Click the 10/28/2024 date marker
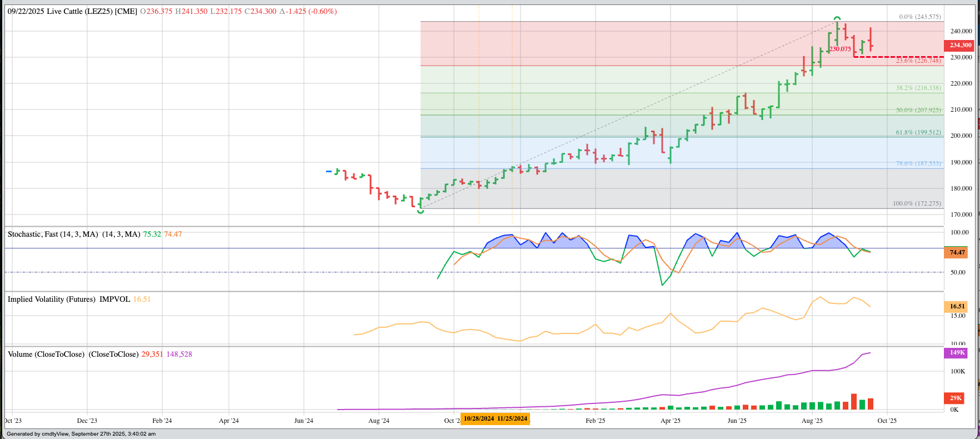 [478, 418]
